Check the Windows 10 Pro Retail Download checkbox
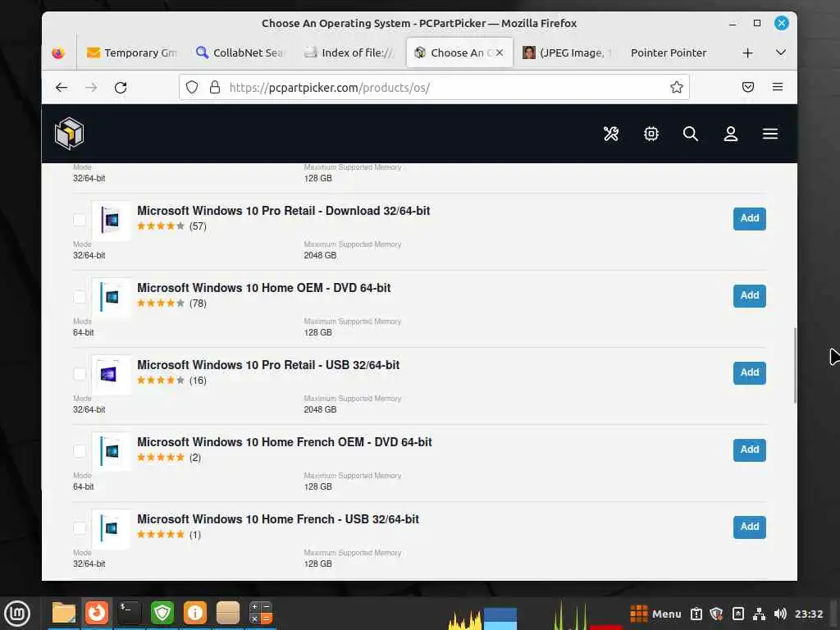840x630 pixels. coord(80,220)
